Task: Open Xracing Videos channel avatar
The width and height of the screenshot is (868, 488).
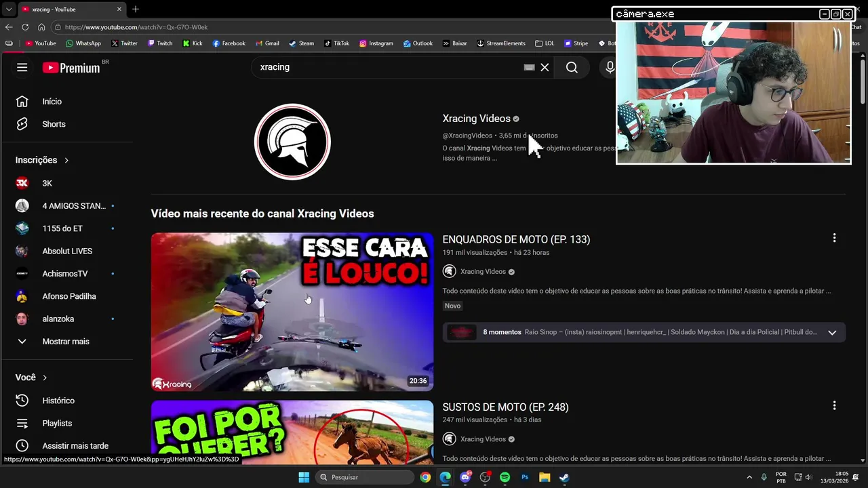Action: coord(292,142)
